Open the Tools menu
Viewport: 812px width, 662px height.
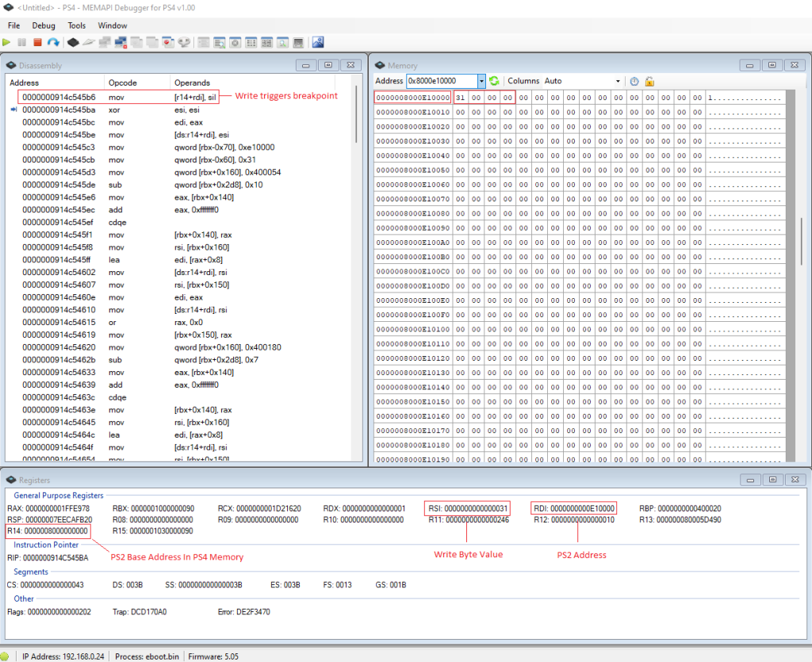77,25
